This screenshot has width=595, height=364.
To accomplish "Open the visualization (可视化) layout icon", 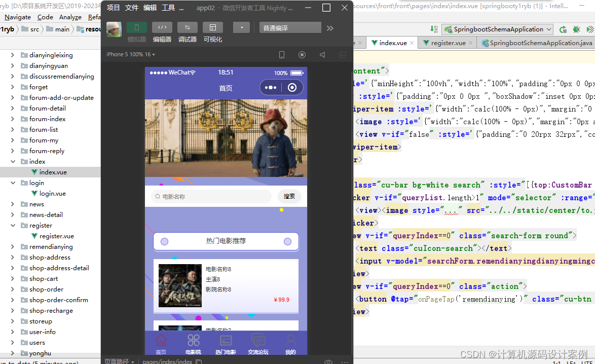I will click(x=213, y=28).
